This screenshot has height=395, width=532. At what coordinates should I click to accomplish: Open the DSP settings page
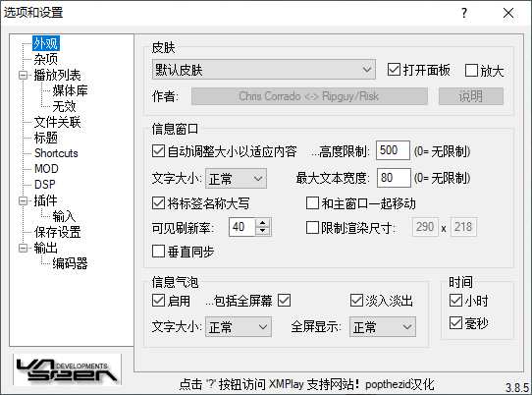(45, 185)
